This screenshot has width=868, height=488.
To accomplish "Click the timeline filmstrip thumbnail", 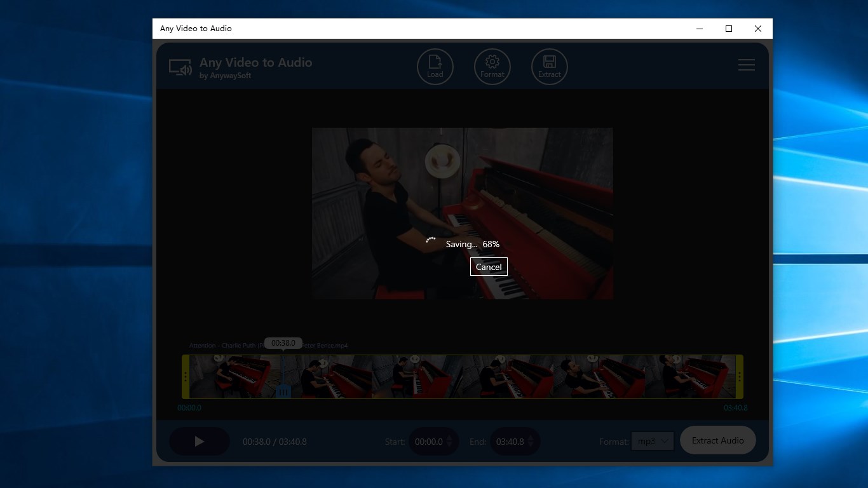I will tap(462, 377).
